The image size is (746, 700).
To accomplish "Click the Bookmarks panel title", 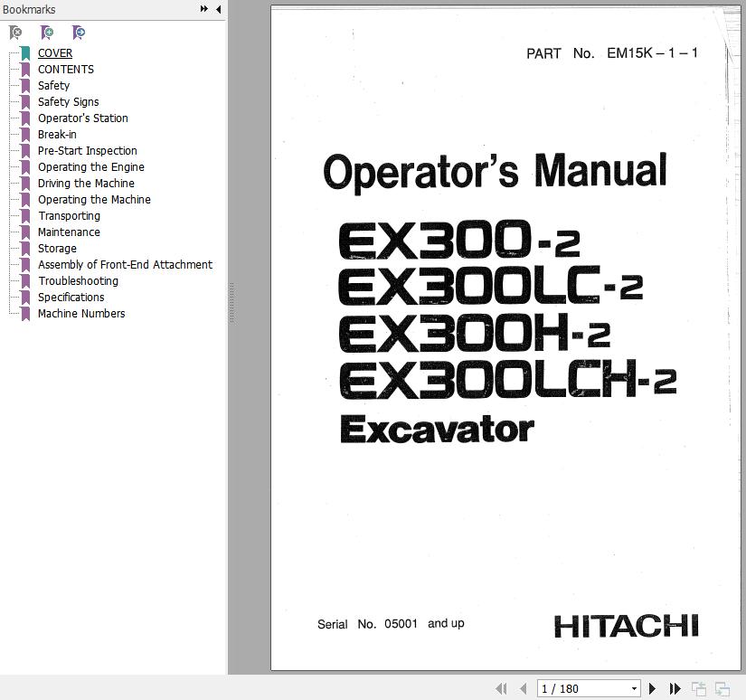I will click(29, 9).
